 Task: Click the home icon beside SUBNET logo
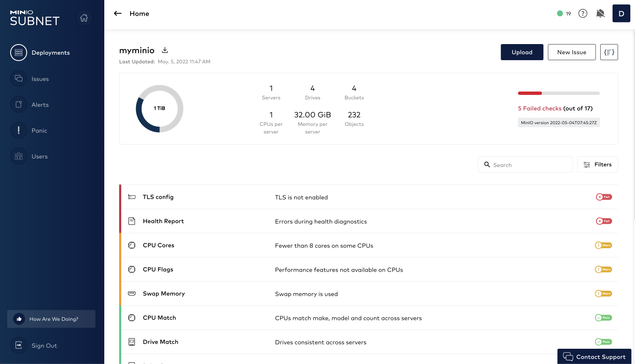point(84,18)
